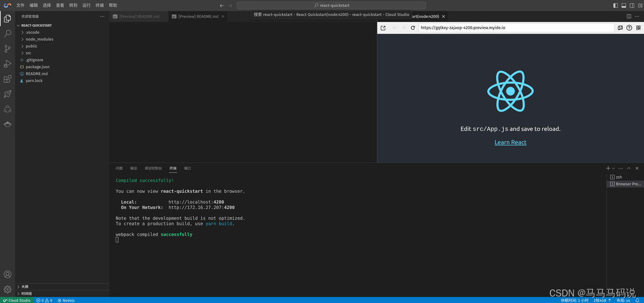Toggle primary side bar visibility
The width and height of the screenshot is (644, 303).
coord(616,6)
